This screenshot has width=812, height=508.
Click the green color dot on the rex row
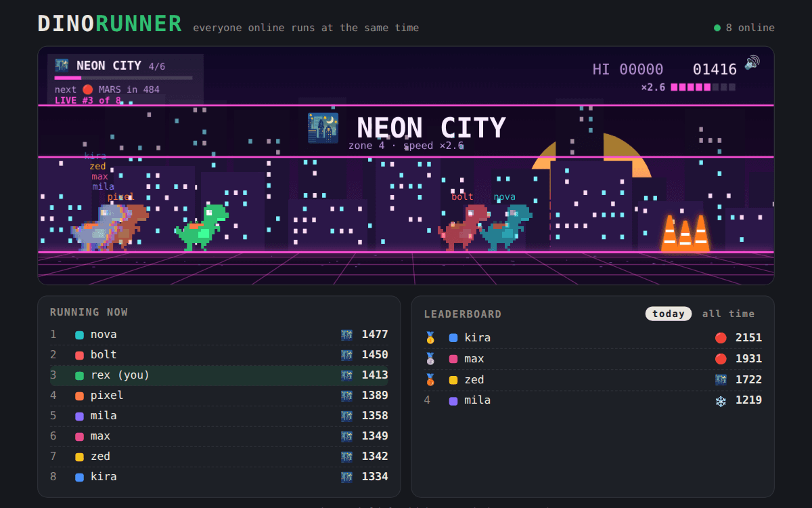click(x=79, y=375)
